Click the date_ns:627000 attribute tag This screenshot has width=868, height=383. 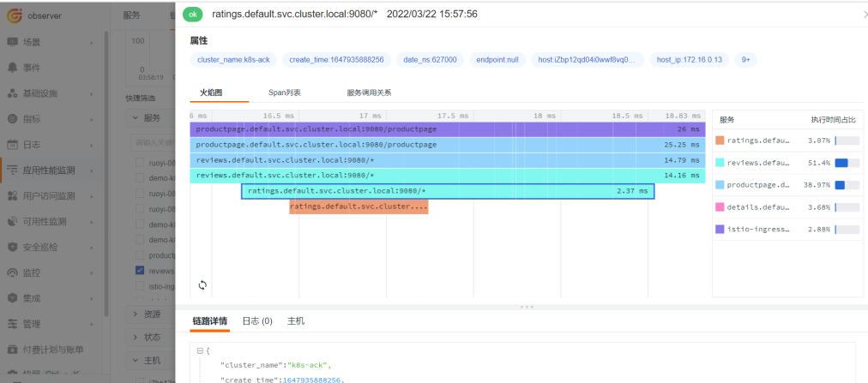point(430,60)
